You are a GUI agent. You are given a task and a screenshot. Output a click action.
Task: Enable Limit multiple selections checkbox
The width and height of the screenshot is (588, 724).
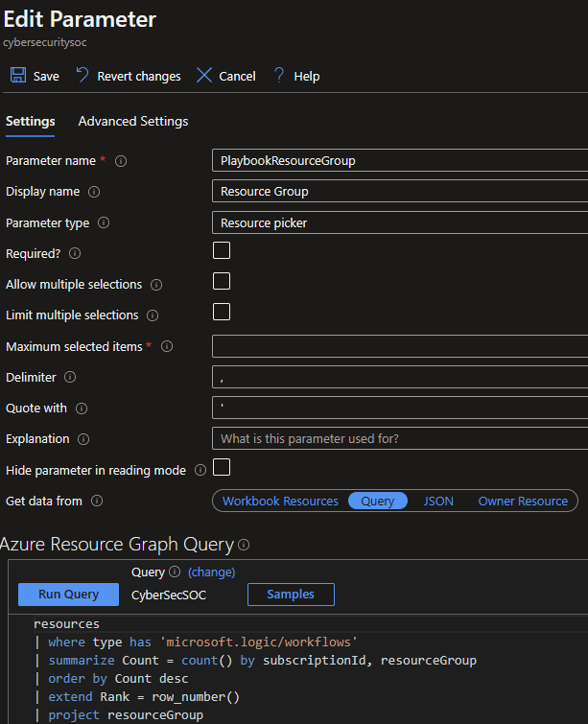coord(222,312)
